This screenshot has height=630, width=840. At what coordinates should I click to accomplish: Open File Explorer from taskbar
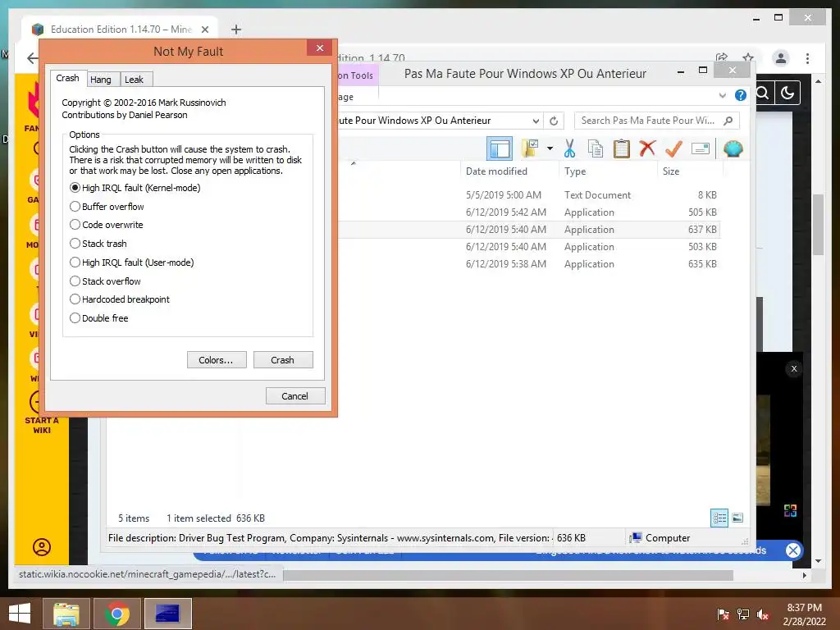click(x=66, y=614)
